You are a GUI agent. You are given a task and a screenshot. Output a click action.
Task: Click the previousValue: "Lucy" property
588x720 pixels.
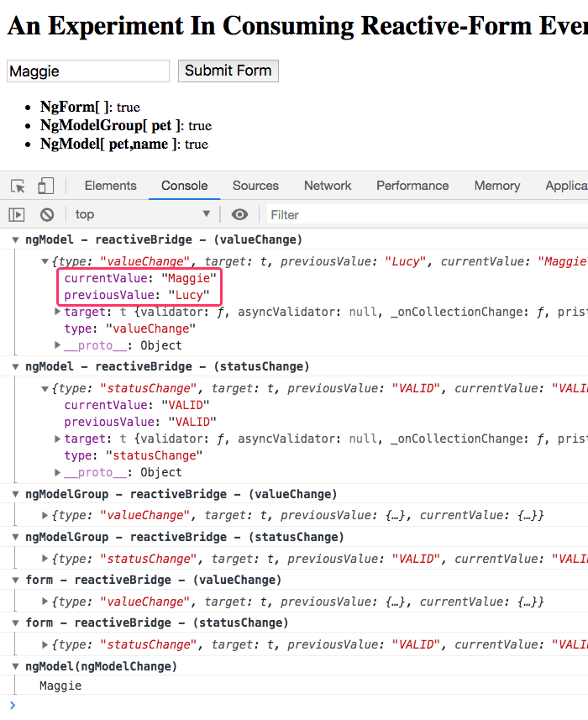pos(137,295)
